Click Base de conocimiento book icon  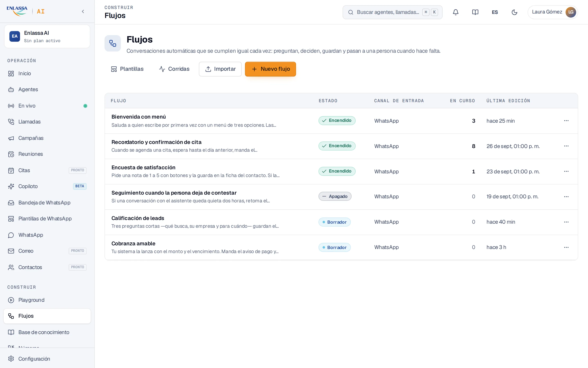(11, 332)
